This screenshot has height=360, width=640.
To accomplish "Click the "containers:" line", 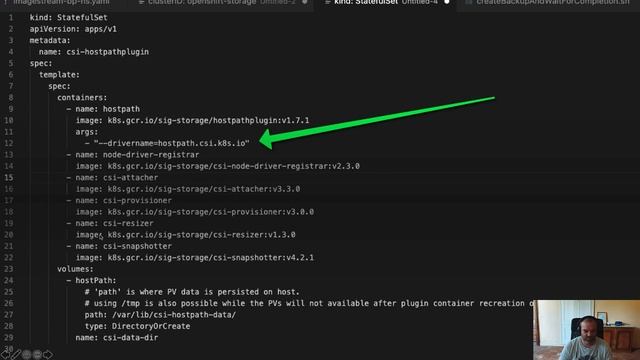I will coord(82,98).
